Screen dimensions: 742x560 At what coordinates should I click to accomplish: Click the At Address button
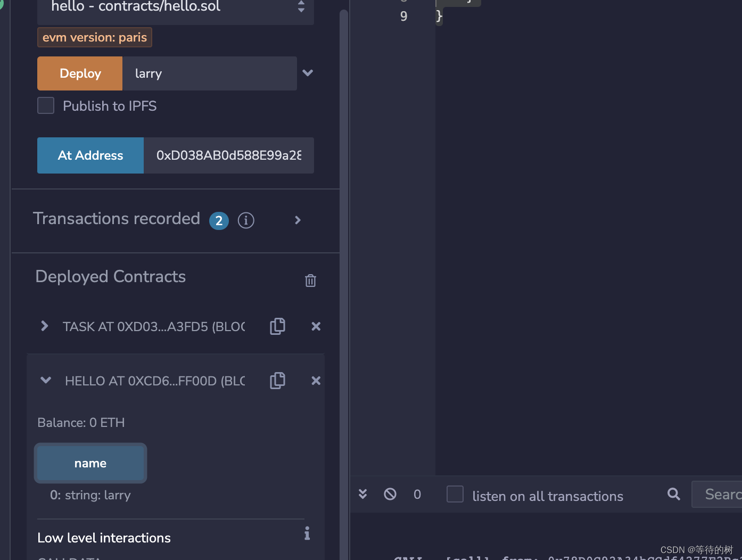tap(90, 155)
